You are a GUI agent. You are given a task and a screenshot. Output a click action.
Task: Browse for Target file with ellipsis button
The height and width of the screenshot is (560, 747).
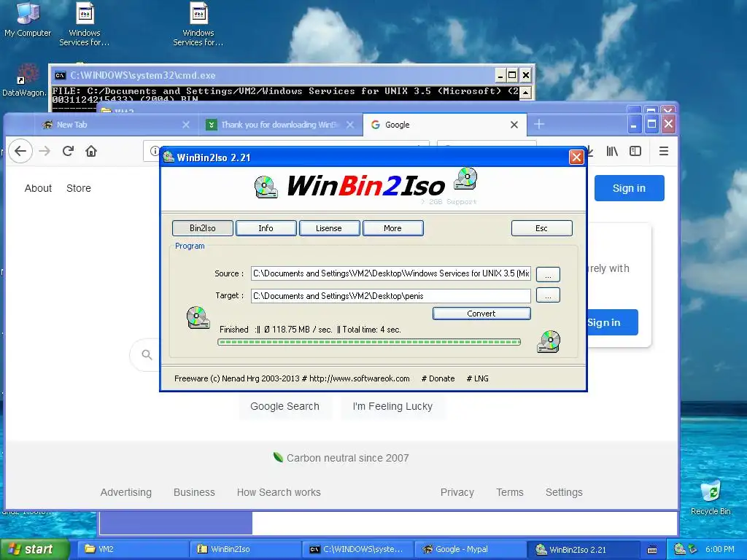tap(548, 295)
